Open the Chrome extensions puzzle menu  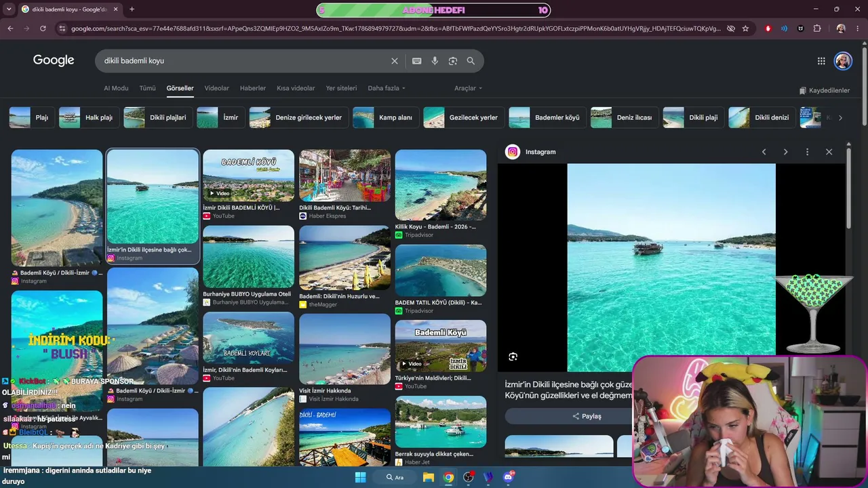(x=817, y=28)
